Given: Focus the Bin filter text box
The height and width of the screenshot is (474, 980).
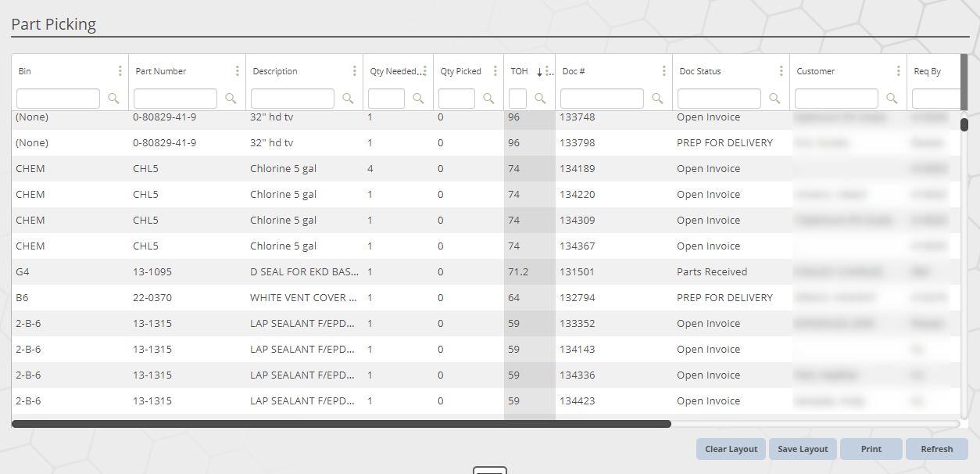Looking at the screenshot, I should click(x=59, y=99).
